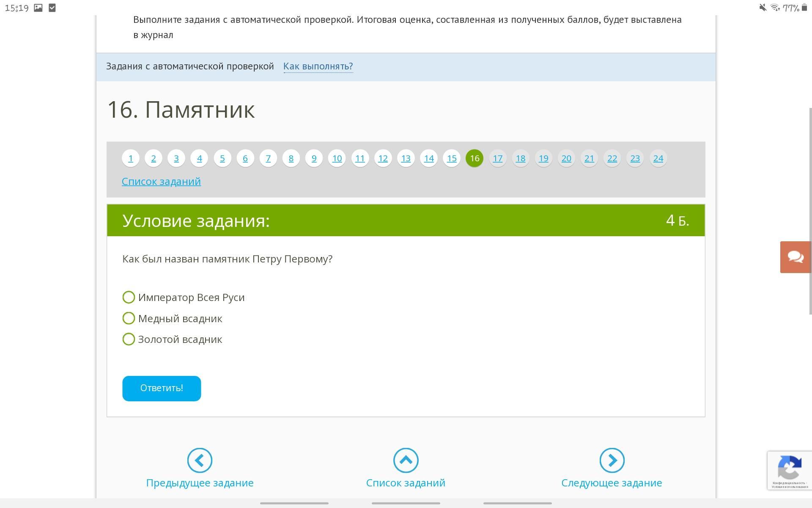The image size is (812, 508).
Task: Select the answer Медный всадник
Action: tap(129, 318)
